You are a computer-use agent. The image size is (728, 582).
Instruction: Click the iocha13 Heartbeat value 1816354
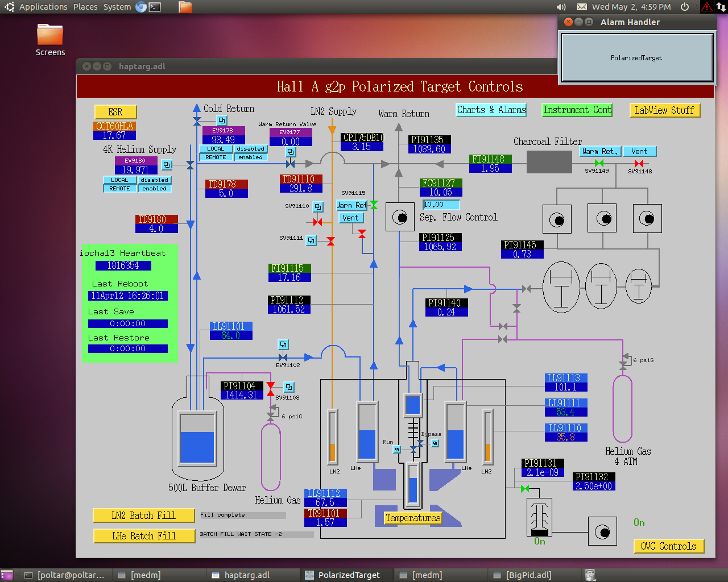pos(123,265)
